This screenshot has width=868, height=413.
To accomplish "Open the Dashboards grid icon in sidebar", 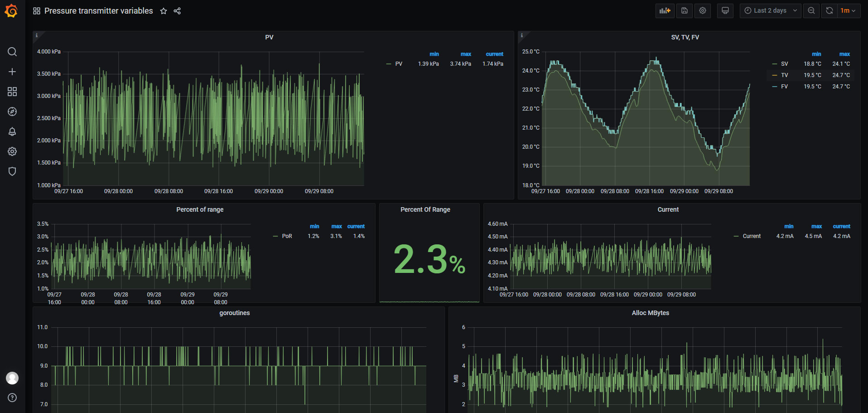I will [x=12, y=92].
